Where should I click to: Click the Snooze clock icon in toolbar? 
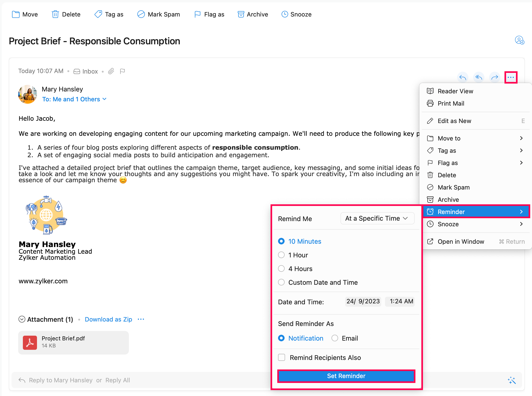(285, 14)
